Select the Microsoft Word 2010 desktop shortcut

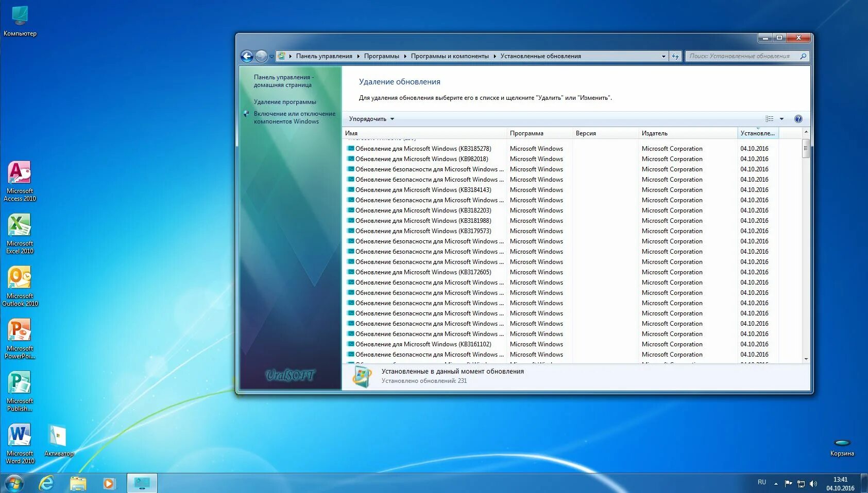pyautogui.click(x=20, y=444)
